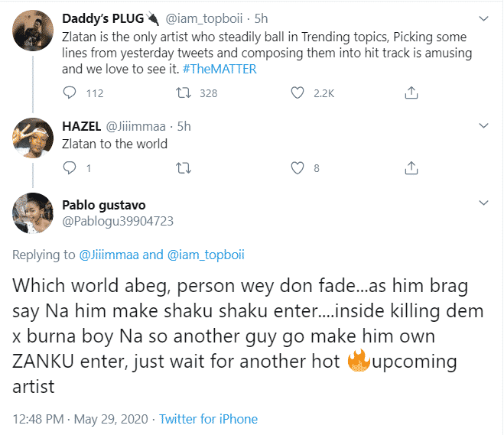View HAZEL's profile avatar

point(31,137)
